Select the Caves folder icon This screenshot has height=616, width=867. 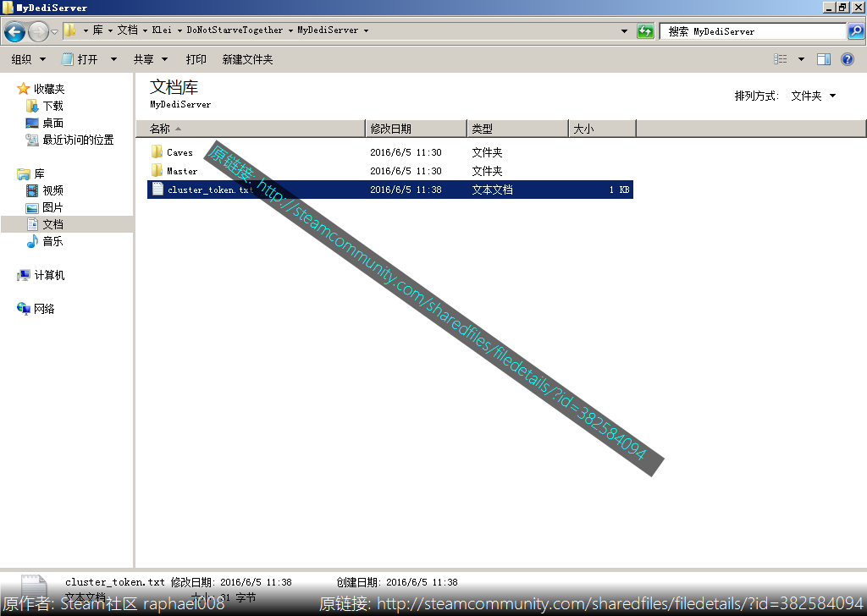[157, 151]
